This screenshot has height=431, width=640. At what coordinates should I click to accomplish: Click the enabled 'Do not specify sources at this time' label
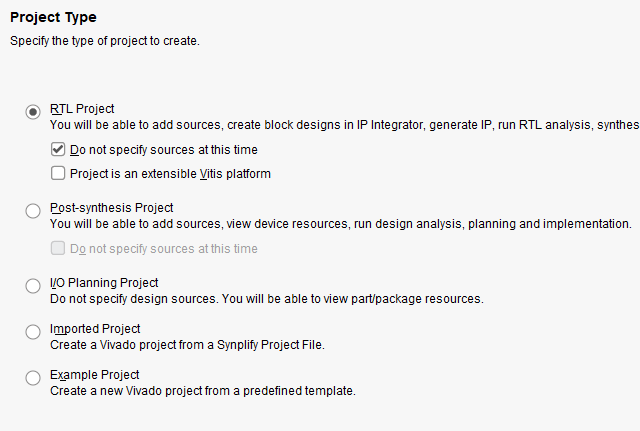pos(163,150)
